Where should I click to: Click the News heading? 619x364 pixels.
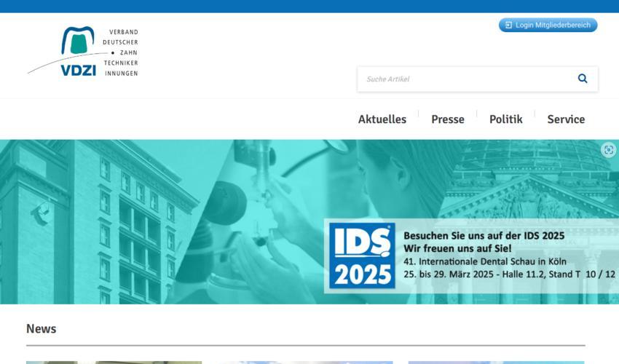[41, 328]
